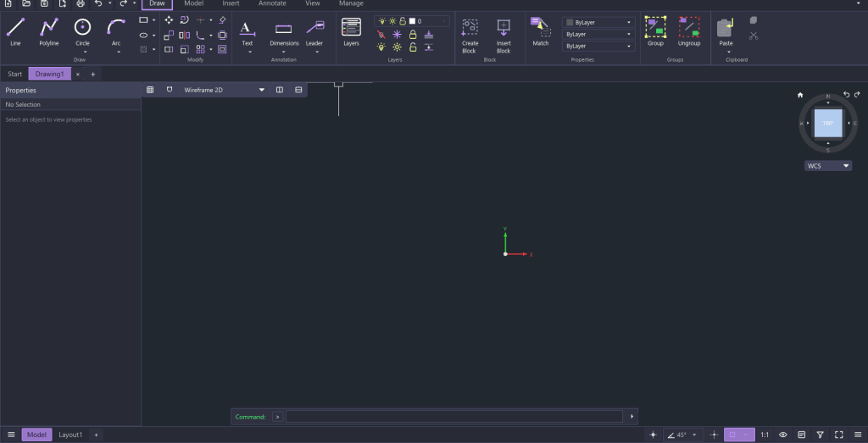Click the Fillet tool icon
868x443 pixels.
pyautogui.click(x=200, y=35)
